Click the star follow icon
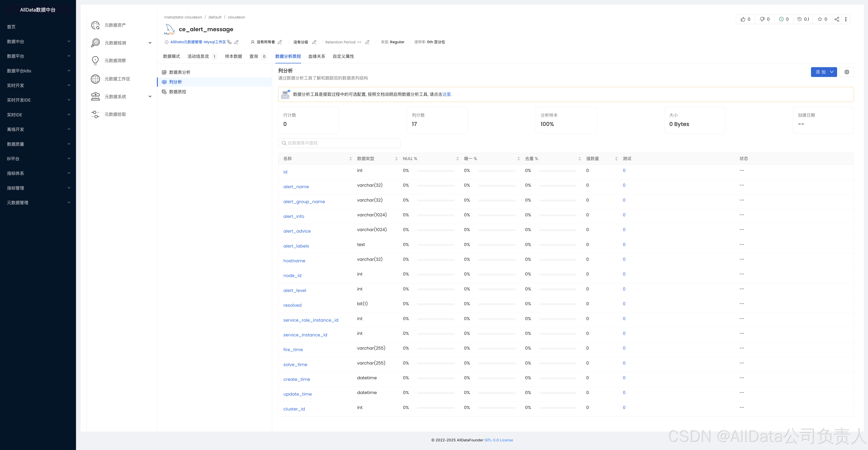Viewport: 868px width, 450px height. pyautogui.click(x=820, y=19)
